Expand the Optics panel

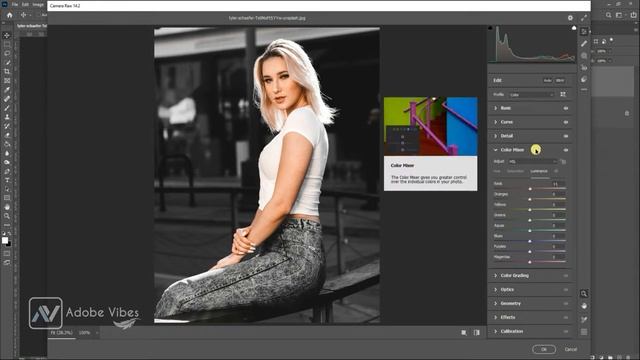pyautogui.click(x=496, y=289)
